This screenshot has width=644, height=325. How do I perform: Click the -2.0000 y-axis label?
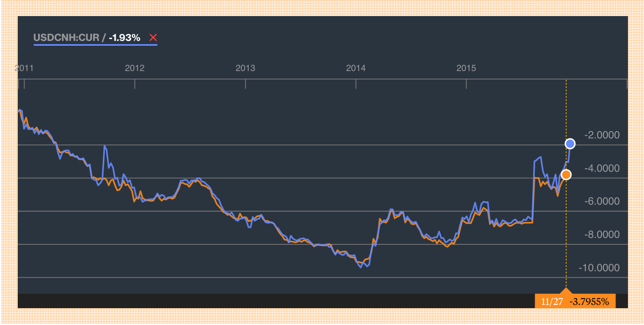602,135
